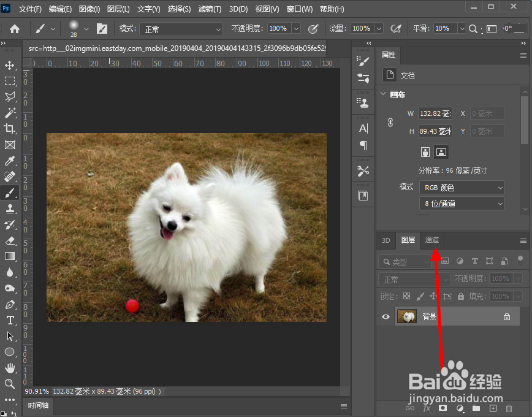
Task: Open the 文件(F) menu
Action: click(x=30, y=9)
